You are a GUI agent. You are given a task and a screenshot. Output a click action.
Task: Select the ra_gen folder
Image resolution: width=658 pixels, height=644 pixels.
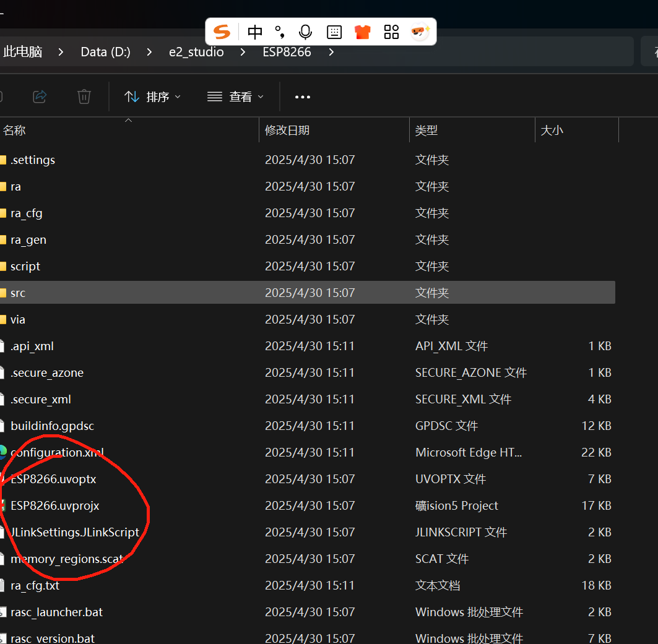[28, 240]
